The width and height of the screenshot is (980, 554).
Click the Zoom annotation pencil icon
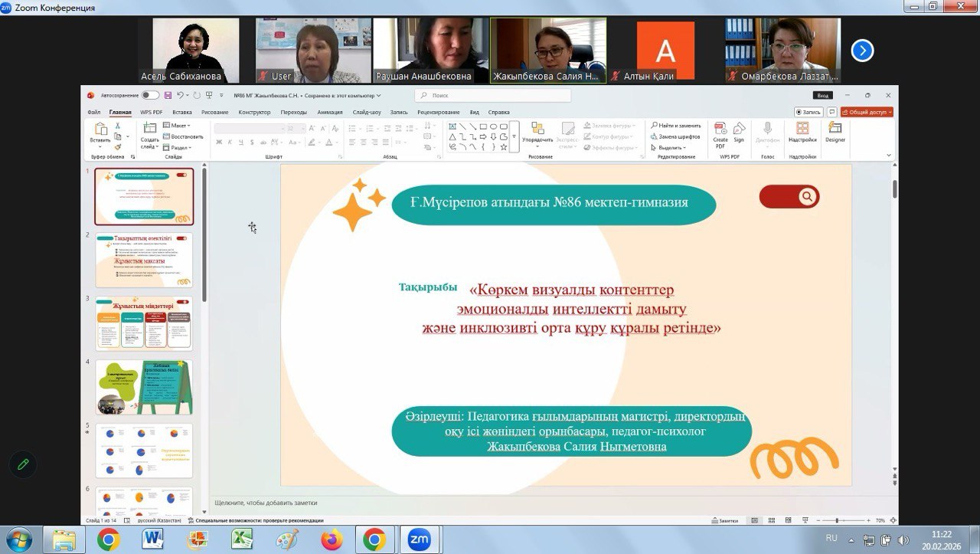[x=23, y=464]
